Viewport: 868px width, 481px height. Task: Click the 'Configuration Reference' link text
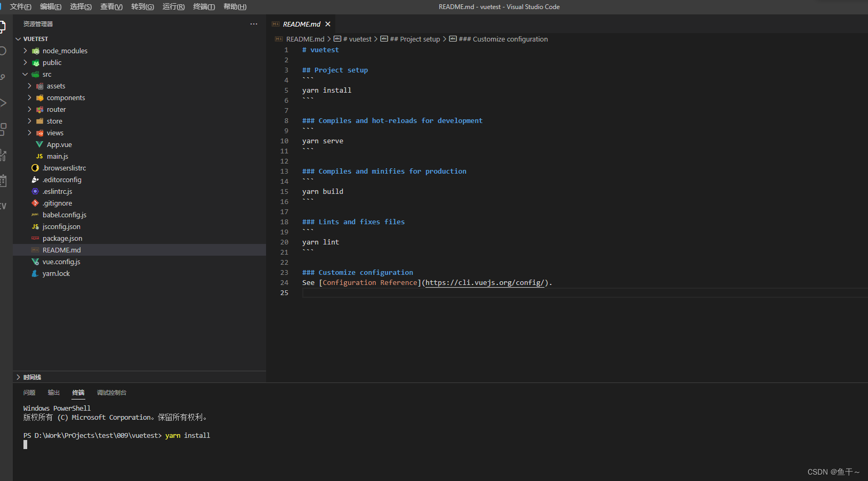[x=370, y=282]
